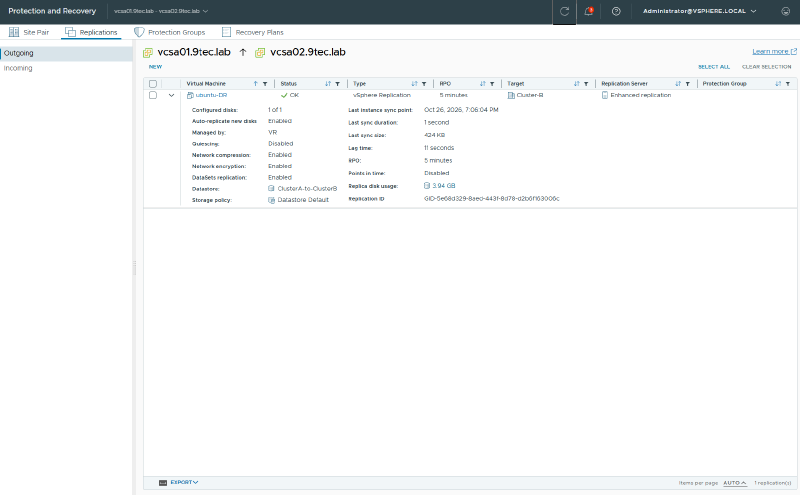The width and height of the screenshot is (800, 495).
Task: Filter the RPO column
Action: tap(492, 84)
